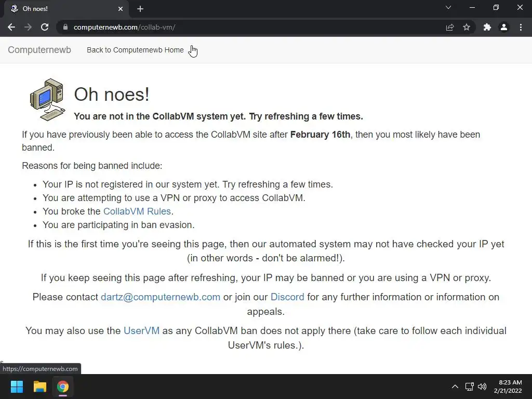Click the browser forward arrow
The height and width of the screenshot is (399, 532).
pyautogui.click(x=28, y=27)
